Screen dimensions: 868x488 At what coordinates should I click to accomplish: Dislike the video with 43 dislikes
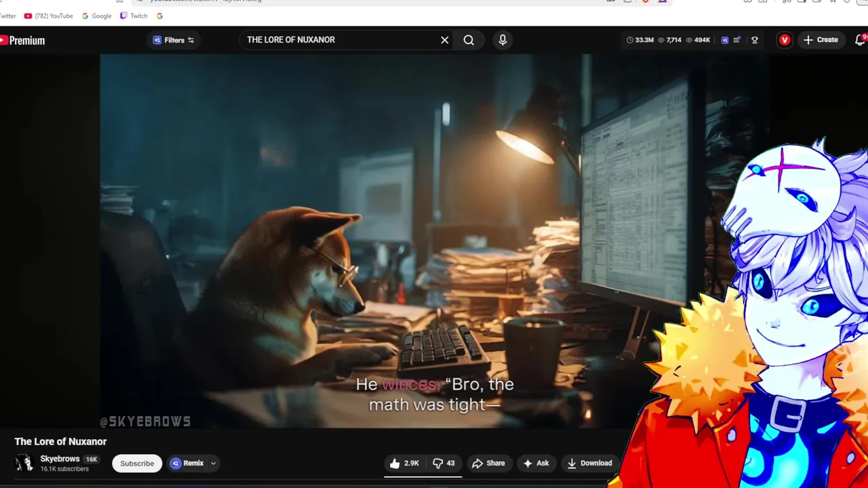(x=444, y=464)
